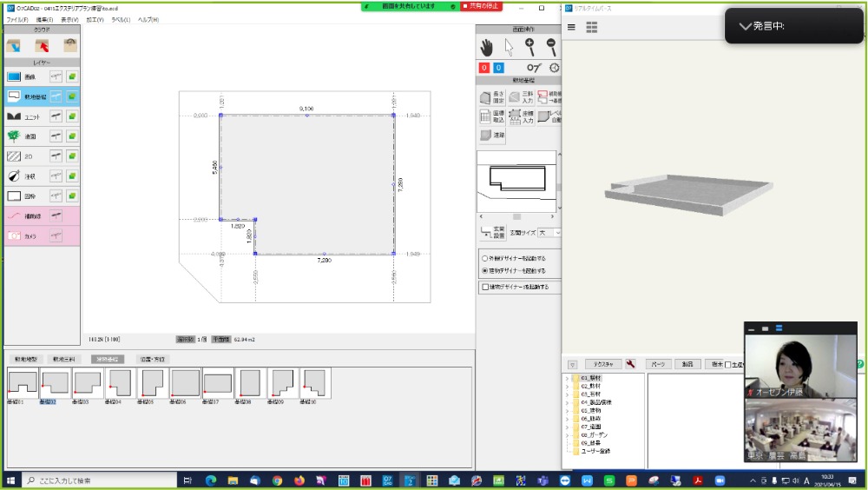This screenshot has width=868, height=490.
Task: Click the zoom in magnifier icon
Action: [529, 46]
